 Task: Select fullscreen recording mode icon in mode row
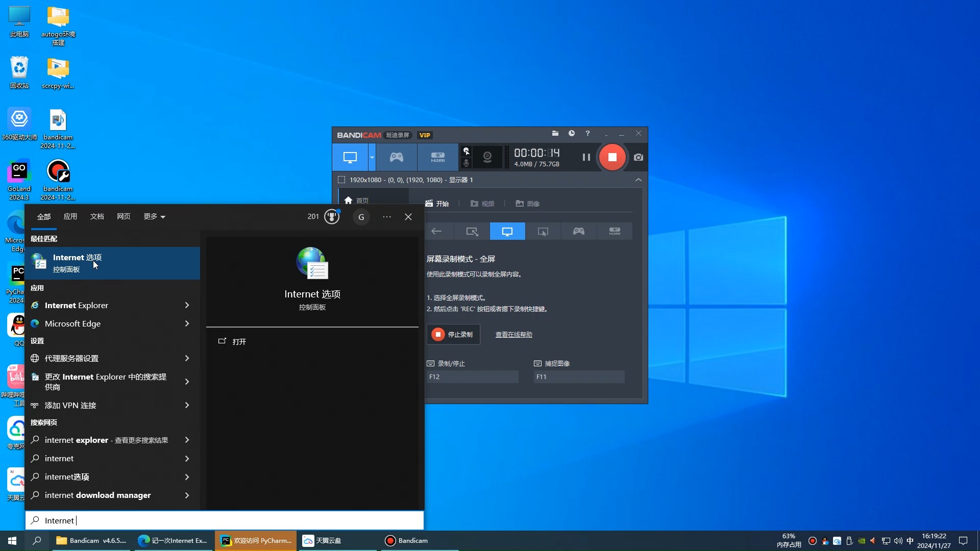tap(507, 231)
